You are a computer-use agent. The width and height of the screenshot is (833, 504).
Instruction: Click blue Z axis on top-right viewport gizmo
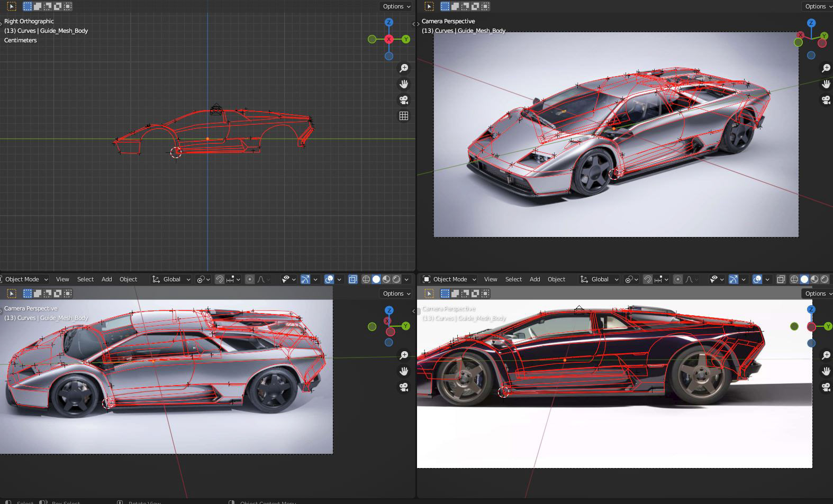pos(811,23)
